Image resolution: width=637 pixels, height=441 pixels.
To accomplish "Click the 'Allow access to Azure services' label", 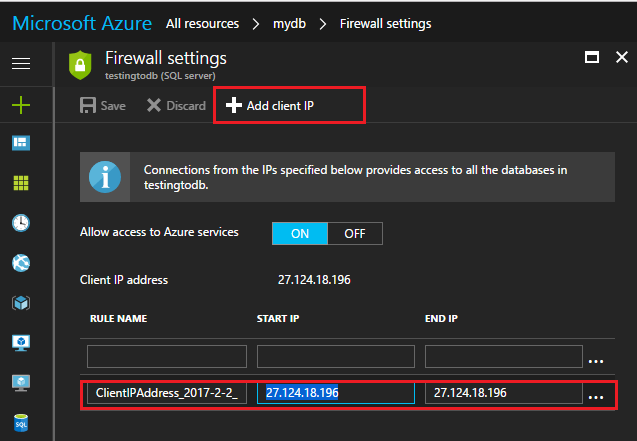I will (x=159, y=232).
